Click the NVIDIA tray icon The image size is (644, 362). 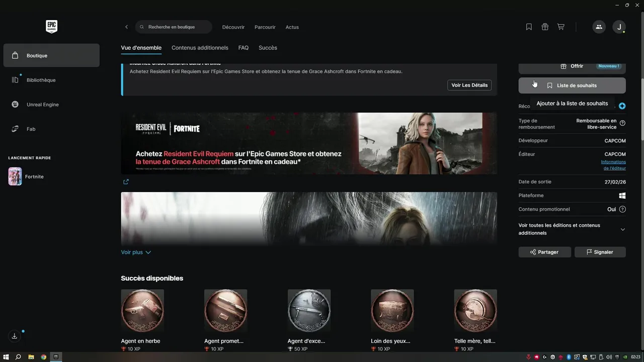[625, 357]
